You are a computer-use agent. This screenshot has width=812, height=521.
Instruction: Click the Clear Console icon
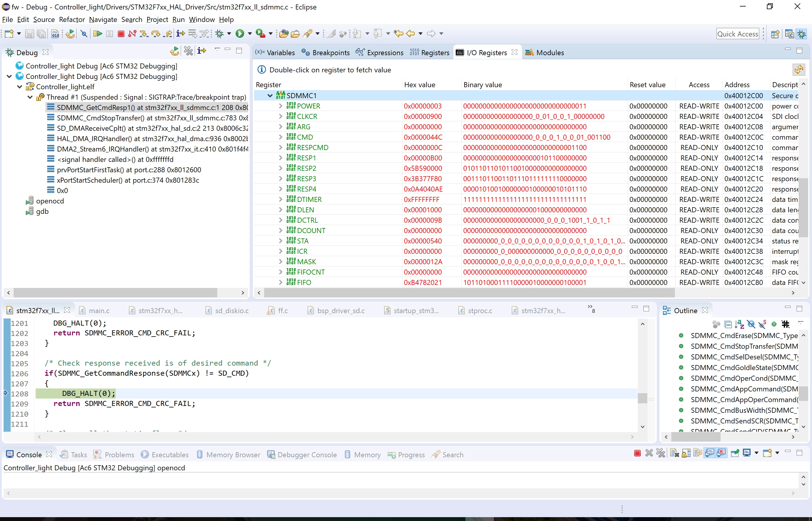click(675, 453)
